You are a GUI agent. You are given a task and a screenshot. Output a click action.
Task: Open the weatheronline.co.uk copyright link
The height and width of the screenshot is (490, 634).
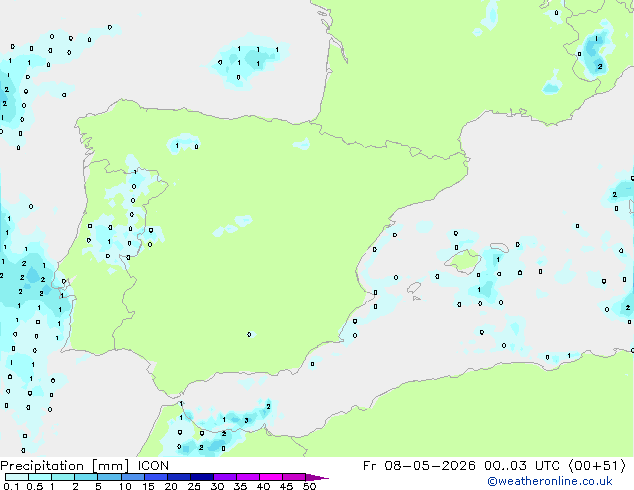point(550,481)
